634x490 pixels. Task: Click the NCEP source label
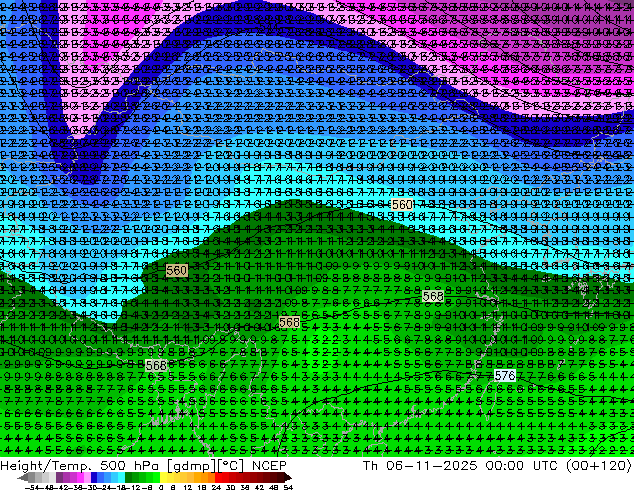pyautogui.click(x=269, y=465)
